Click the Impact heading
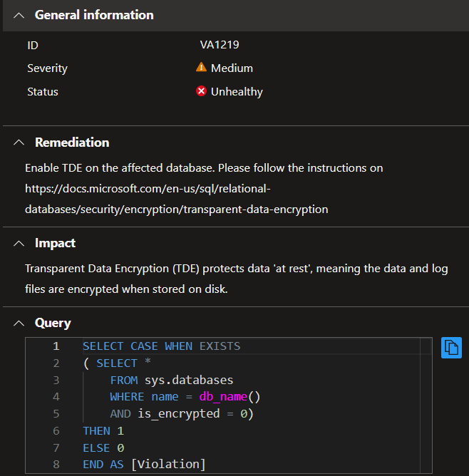The image size is (469, 476). tap(56, 243)
